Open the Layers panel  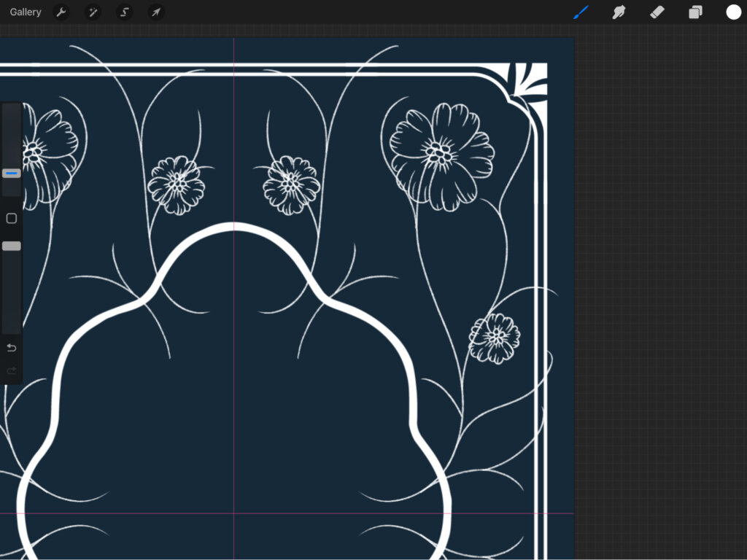[695, 12]
